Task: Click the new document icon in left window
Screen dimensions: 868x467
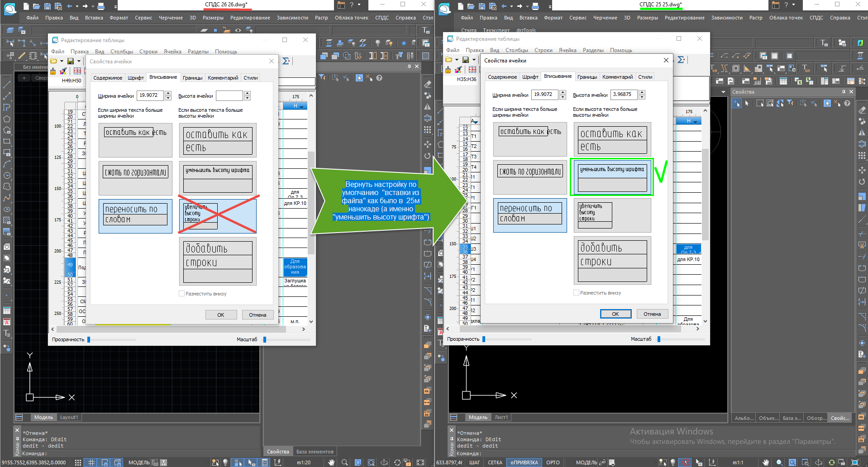Action: tap(26, 6)
